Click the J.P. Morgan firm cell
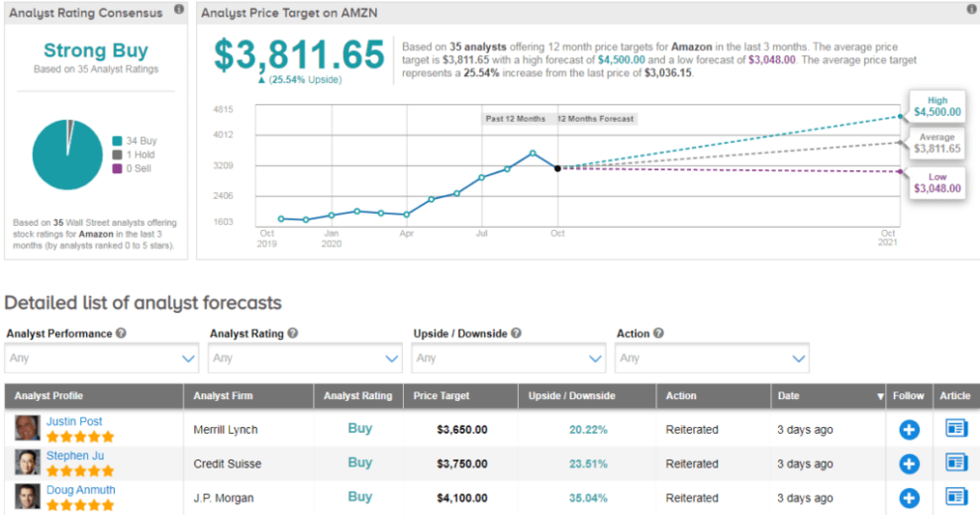 tap(224, 498)
